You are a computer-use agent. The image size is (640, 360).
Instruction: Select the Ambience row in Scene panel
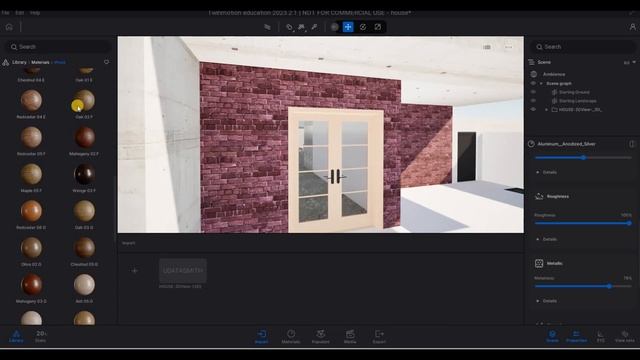pos(582,74)
